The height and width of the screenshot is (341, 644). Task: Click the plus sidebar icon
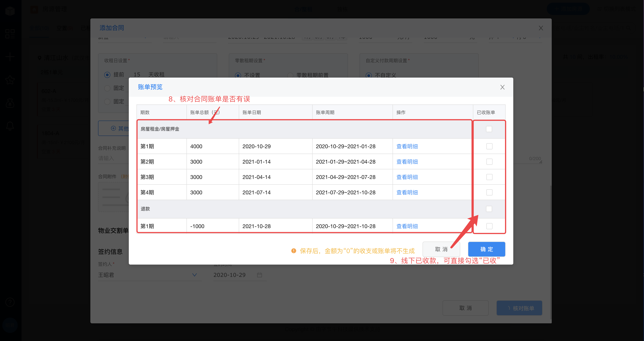point(10,57)
